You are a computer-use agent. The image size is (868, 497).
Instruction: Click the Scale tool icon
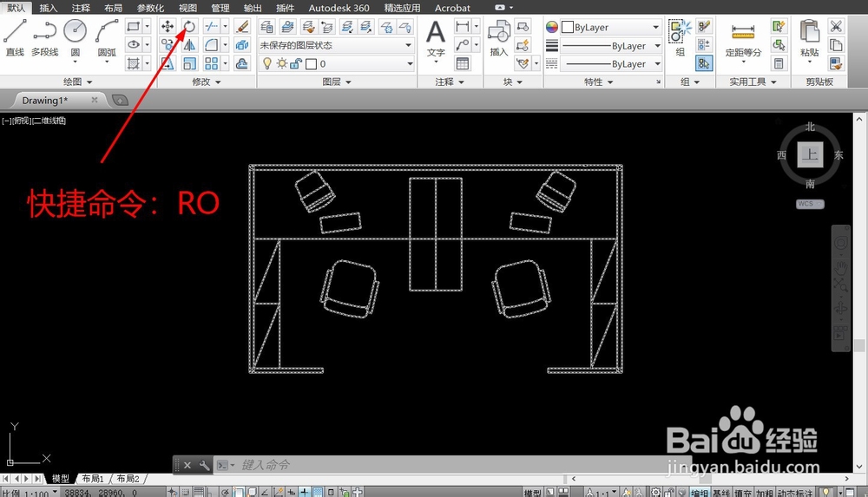click(189, 63)
